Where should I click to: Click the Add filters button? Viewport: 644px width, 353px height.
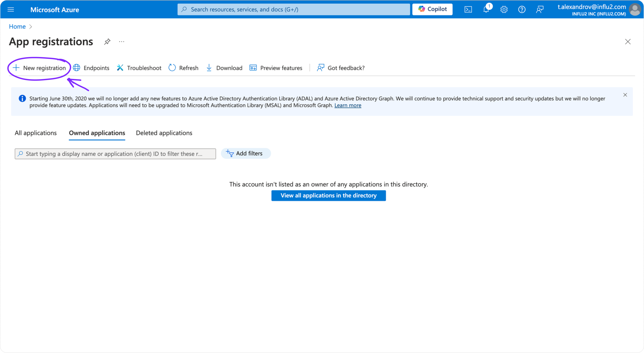click(x=246, y=154)
